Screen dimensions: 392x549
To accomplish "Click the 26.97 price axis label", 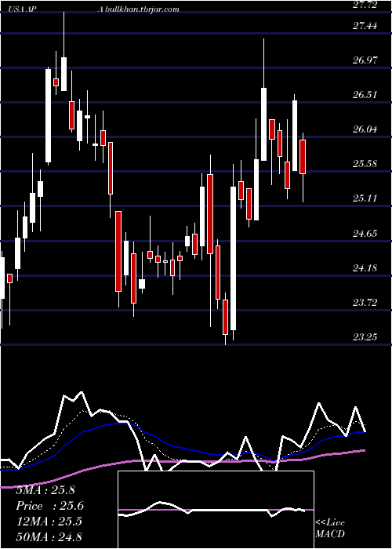I will 365,60.
